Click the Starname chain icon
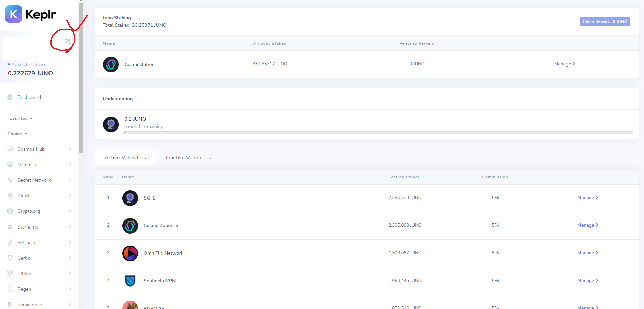Image resolution: width=644 pixels, height=309 pixels. pyautogui.click(x=10, y=227)
